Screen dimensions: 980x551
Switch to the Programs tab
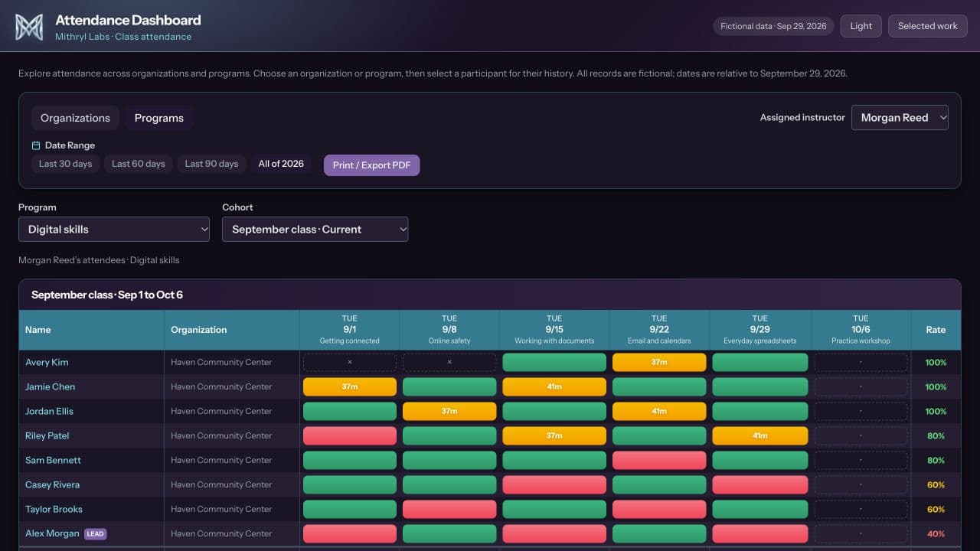coord(159,118)
